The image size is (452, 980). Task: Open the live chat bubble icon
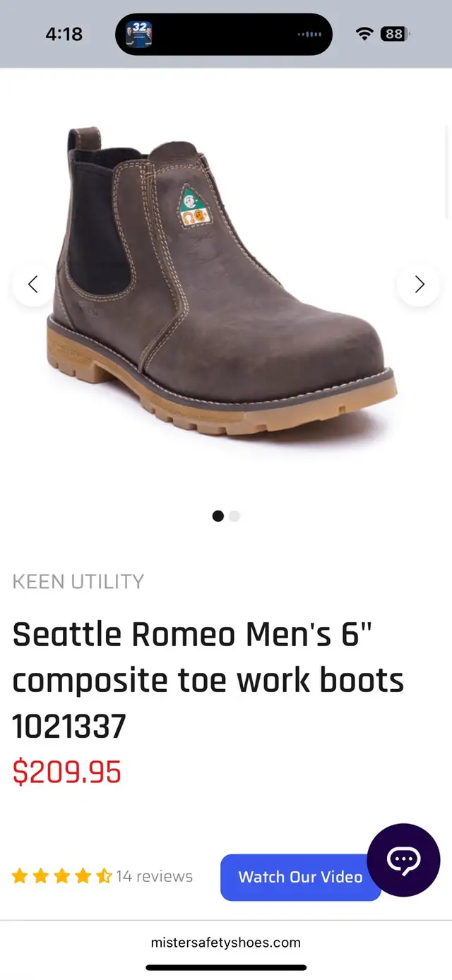(x=403, y=860)
